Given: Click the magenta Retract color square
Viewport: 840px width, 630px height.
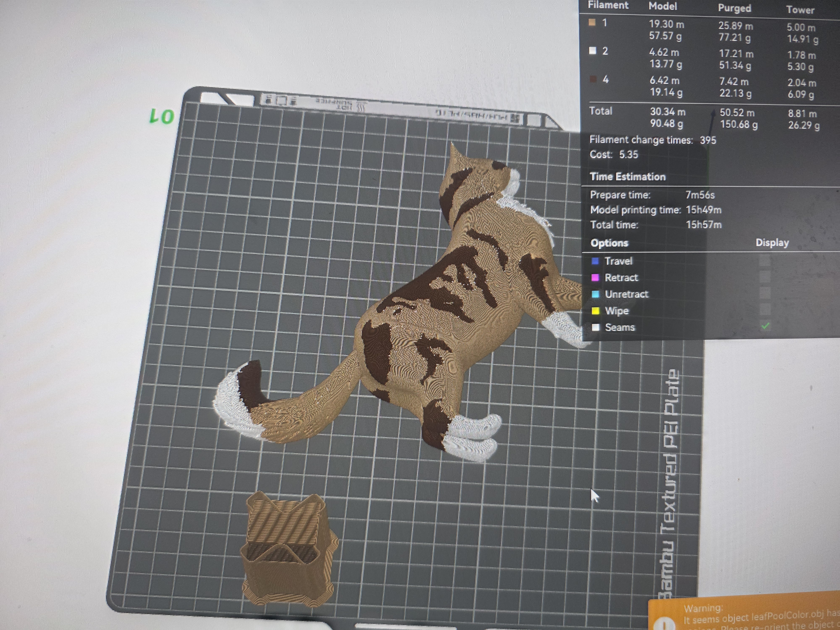Looking at the screenshot, I should coord(595,278).
